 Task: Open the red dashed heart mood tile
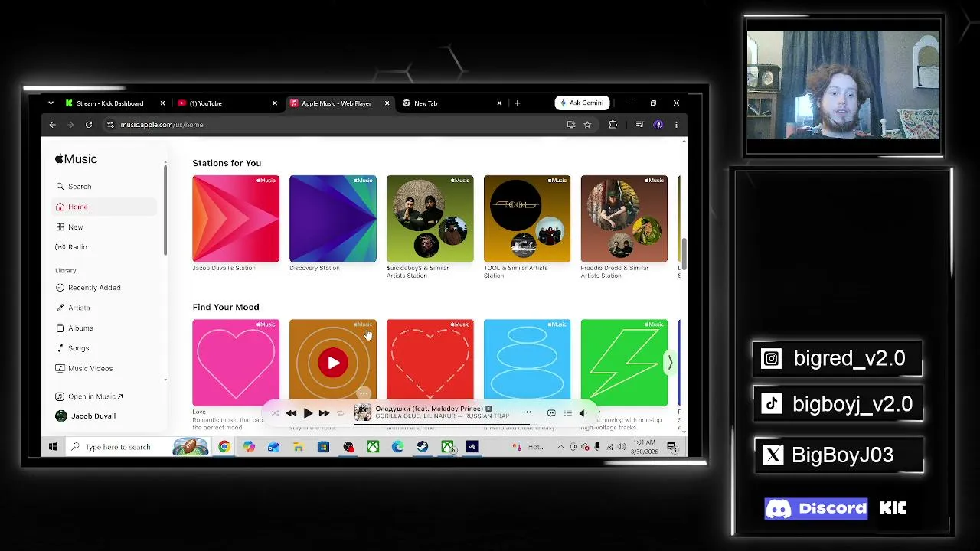click(x=430, y=363)
